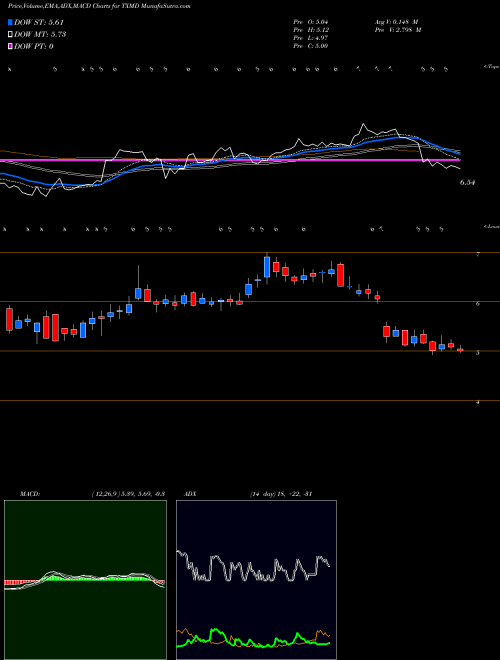Click the price axis label 5
Viewport: 500px width, 660px height.
[478, 353]
